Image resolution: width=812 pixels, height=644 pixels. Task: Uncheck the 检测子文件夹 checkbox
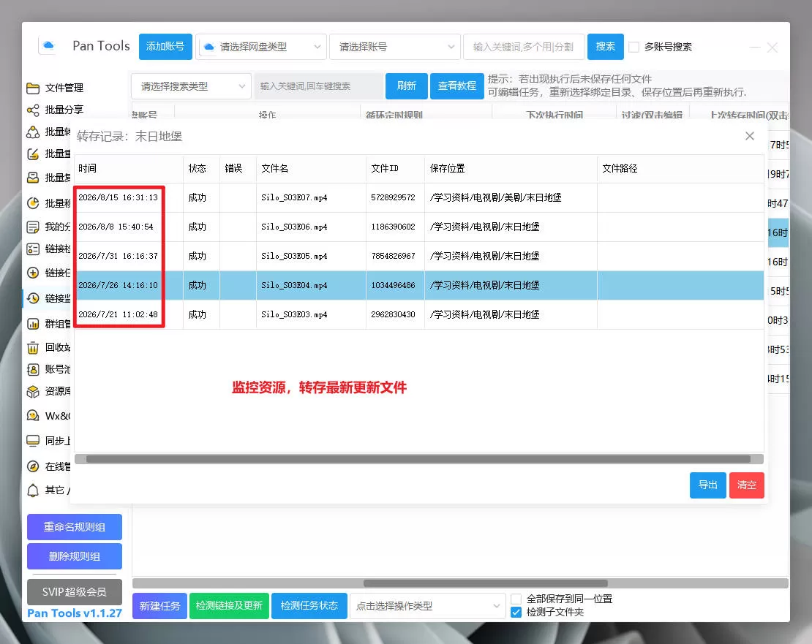click(x=516, y=613)
